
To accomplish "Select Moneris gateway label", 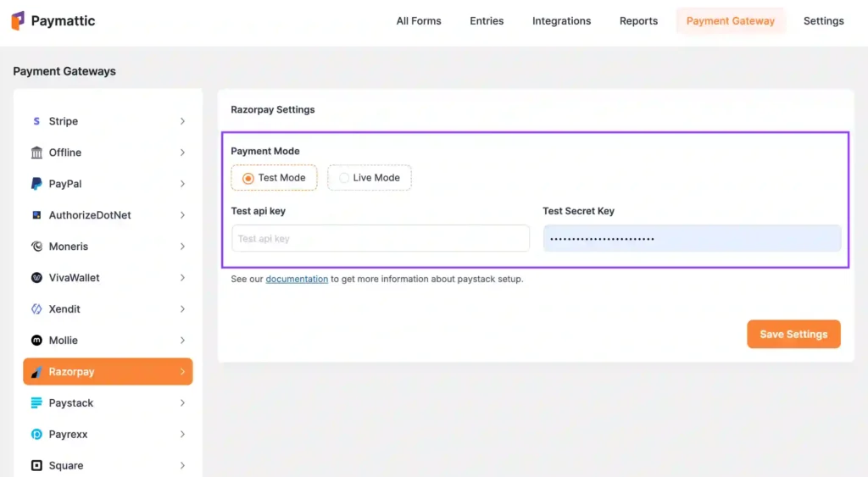I will point(68,247).
